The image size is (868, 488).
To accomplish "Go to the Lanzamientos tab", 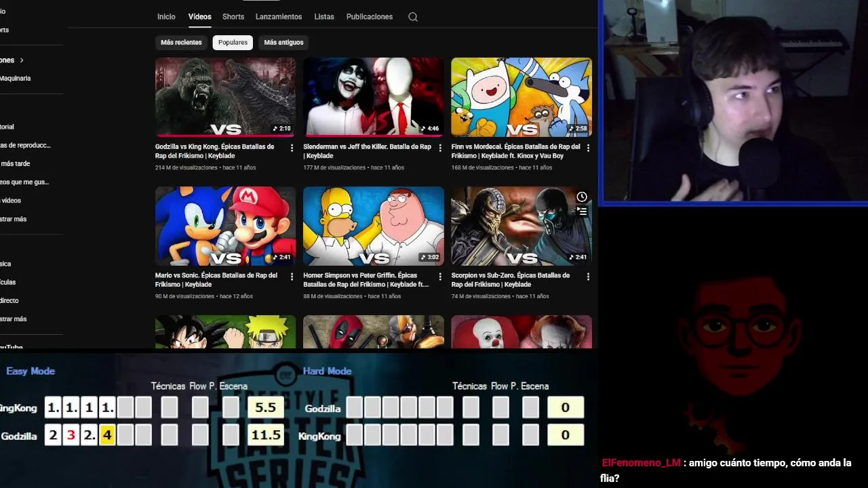I will pos(279,17).
